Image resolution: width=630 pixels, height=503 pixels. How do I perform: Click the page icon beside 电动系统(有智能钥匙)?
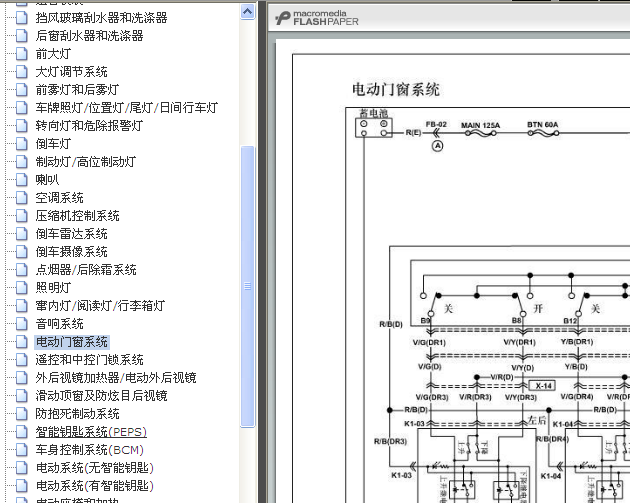click(x=22, y=486)
